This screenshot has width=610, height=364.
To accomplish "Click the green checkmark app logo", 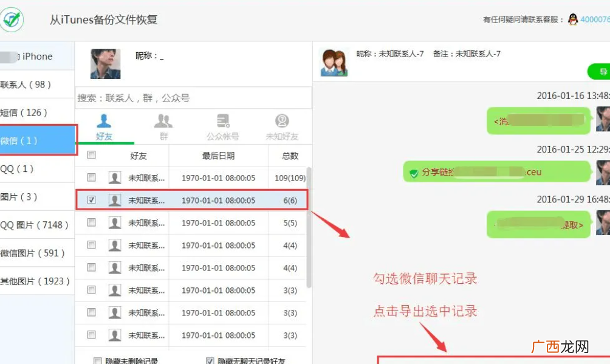I will pyautogui.click(x=12, y=19).
